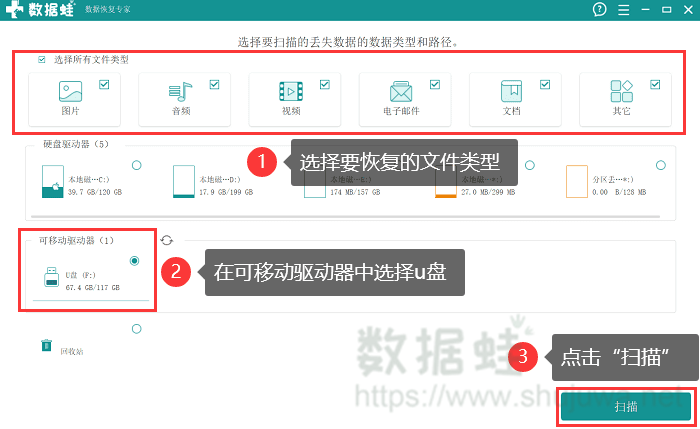Uncheck the 其它 file type checkbox

[655, 84]
